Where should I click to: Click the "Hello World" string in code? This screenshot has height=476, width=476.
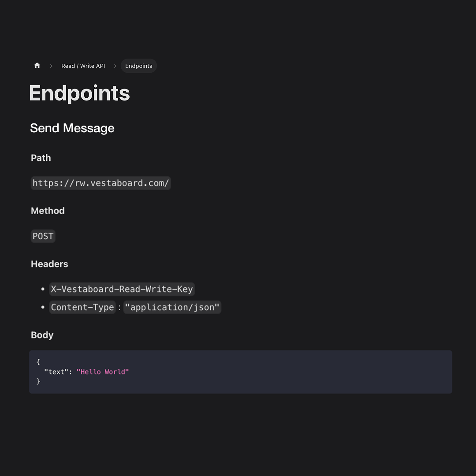pyautogui.click(x=103, y=372)
